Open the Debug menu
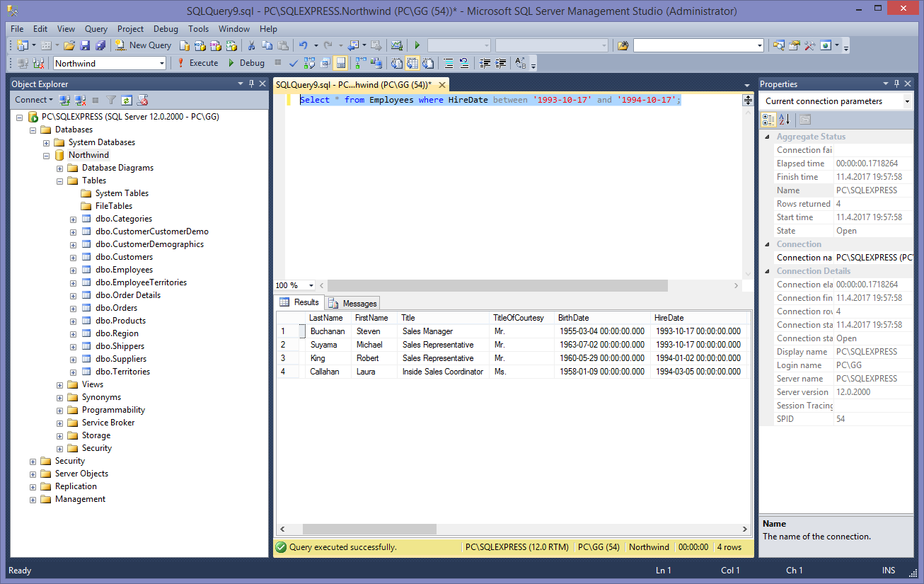Screen dimensions: 924x584 pyautogui.click(x=166, y=29)
